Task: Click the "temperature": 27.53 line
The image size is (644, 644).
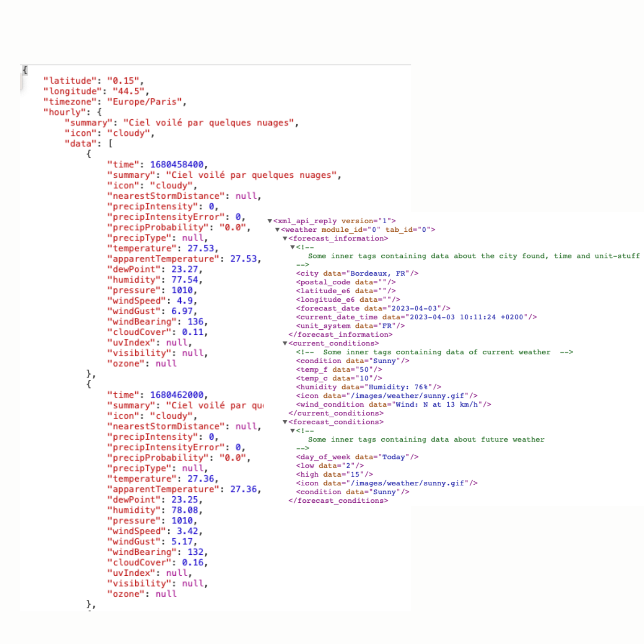Action: [163, 248]
